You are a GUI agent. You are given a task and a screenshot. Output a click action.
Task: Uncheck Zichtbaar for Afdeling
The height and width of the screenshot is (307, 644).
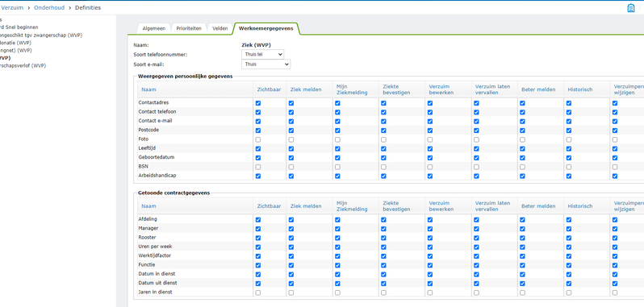pyautogui.click(x=258, y=220)
